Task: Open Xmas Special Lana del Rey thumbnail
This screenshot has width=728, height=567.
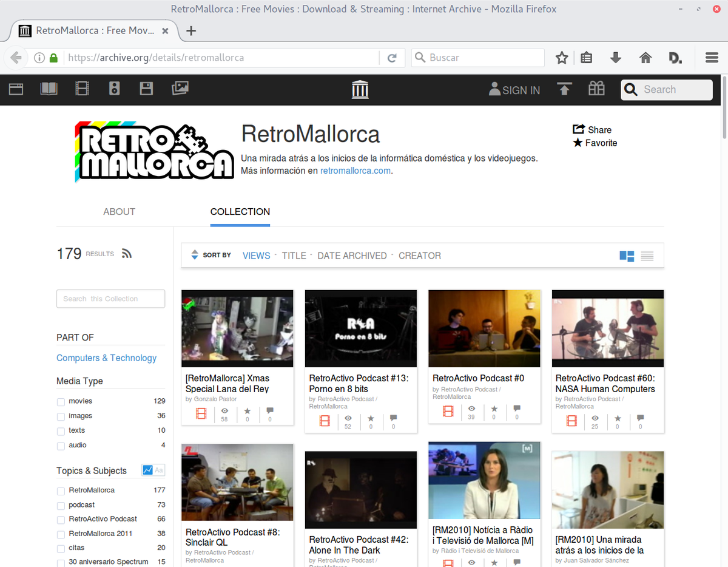Action: click(237, 328)
